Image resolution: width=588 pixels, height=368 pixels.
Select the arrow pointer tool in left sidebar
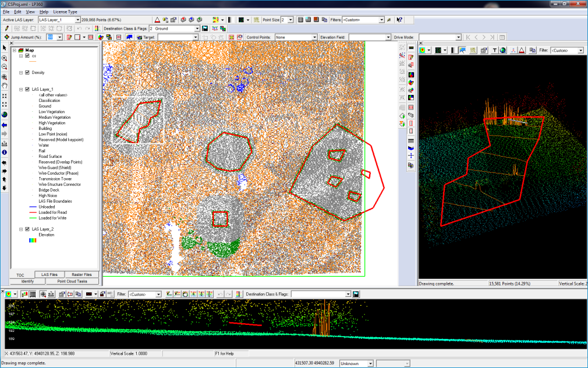pos(5,48)
